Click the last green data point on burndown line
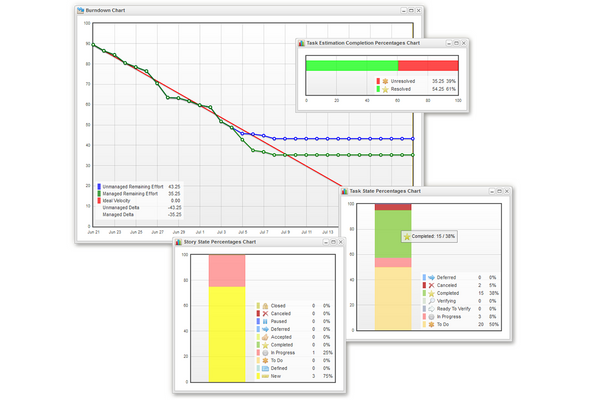 [413, 155]
